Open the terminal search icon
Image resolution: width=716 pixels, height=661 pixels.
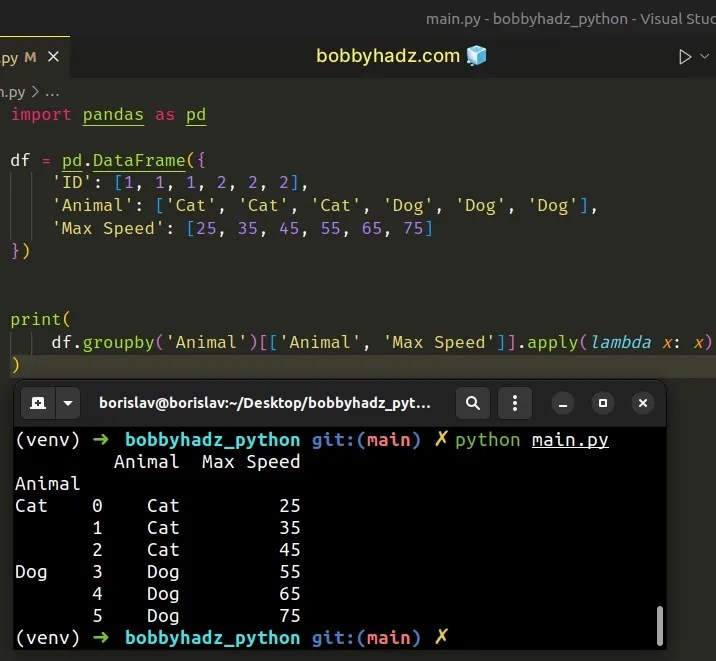coord(473,403)
